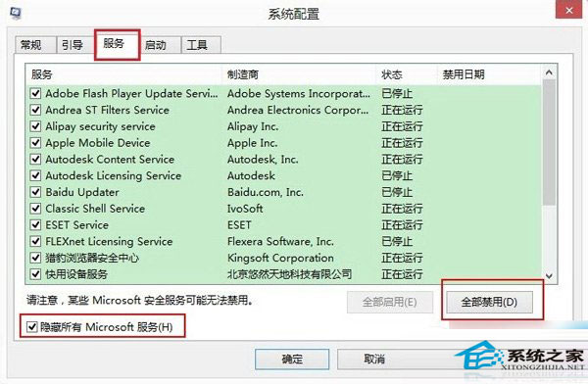Select Adobe Systems Incorporated manufacturer cell

click(299, 93)
